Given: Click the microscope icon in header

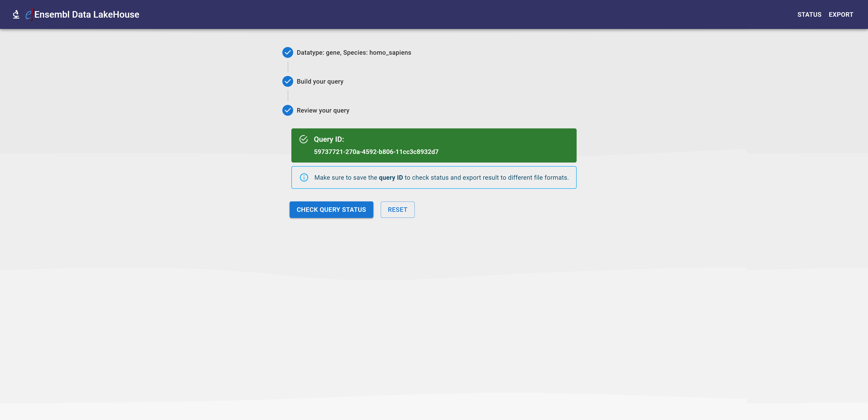Looking at the screenshot, I should [16, 14].
